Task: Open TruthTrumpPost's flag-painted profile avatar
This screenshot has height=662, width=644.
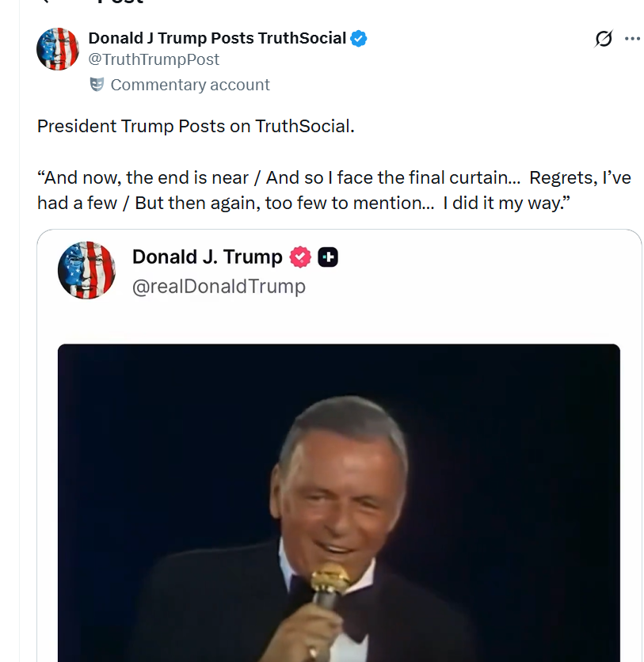Action: pos(58,48)
